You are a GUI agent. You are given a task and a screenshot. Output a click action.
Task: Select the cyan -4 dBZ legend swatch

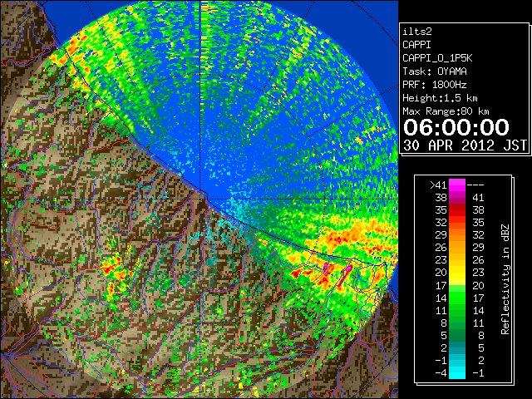[x=457, y=372]
